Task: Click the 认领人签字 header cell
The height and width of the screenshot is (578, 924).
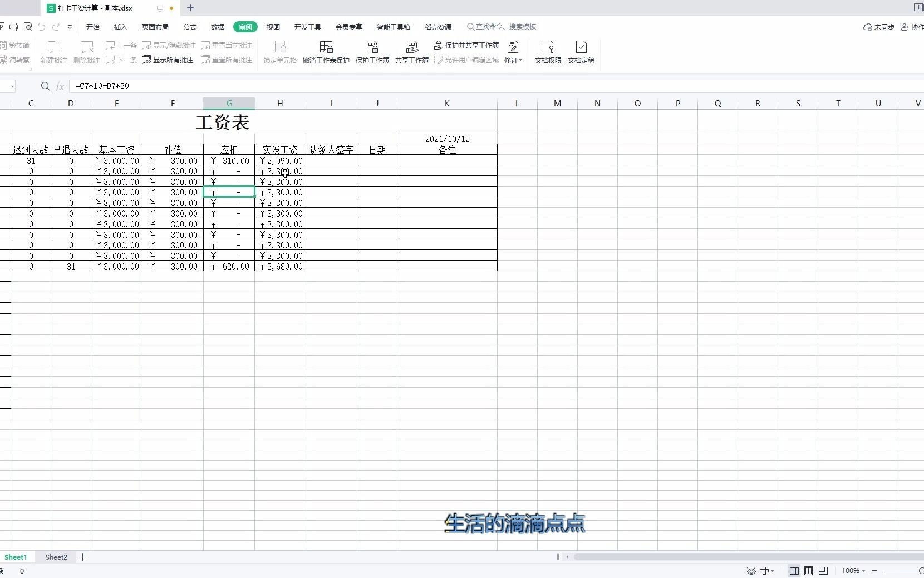Action: (x=331, y=150)
